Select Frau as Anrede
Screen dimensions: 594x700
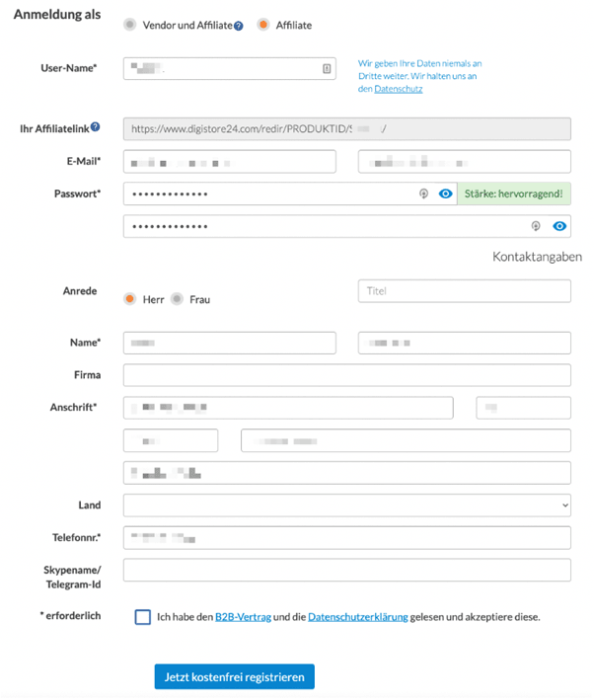tap(178, 299)
